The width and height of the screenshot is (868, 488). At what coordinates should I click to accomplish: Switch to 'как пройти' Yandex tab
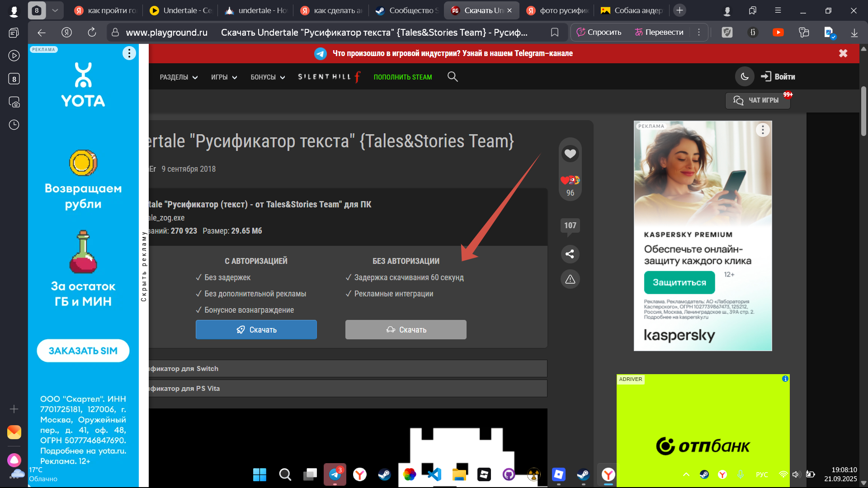point(105,10)
